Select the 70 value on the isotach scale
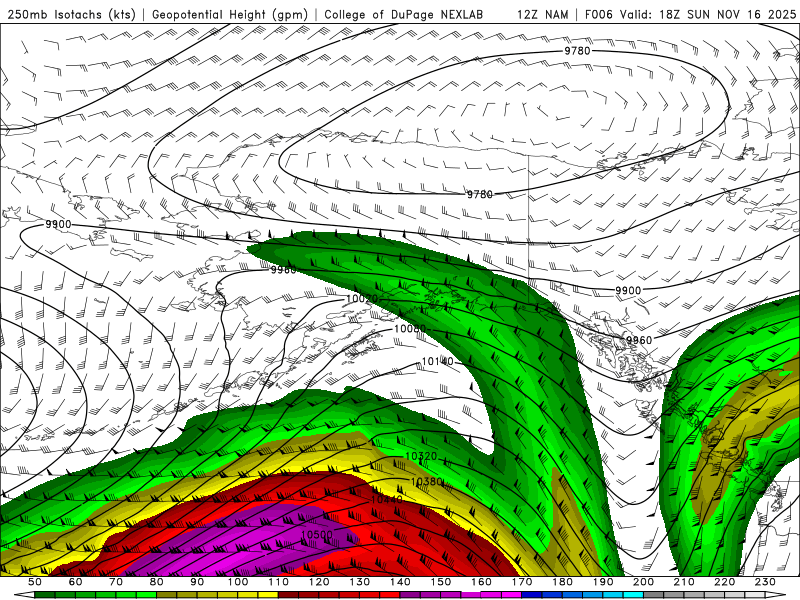This screenshot has width=800, height=600. coord(116,582)
